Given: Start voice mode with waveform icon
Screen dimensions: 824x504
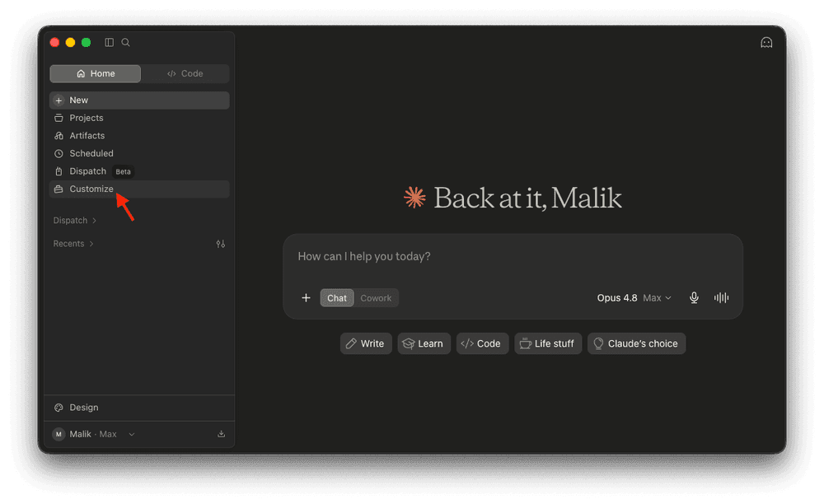Looking at the screenshot, I should click(x=722, y=298).
